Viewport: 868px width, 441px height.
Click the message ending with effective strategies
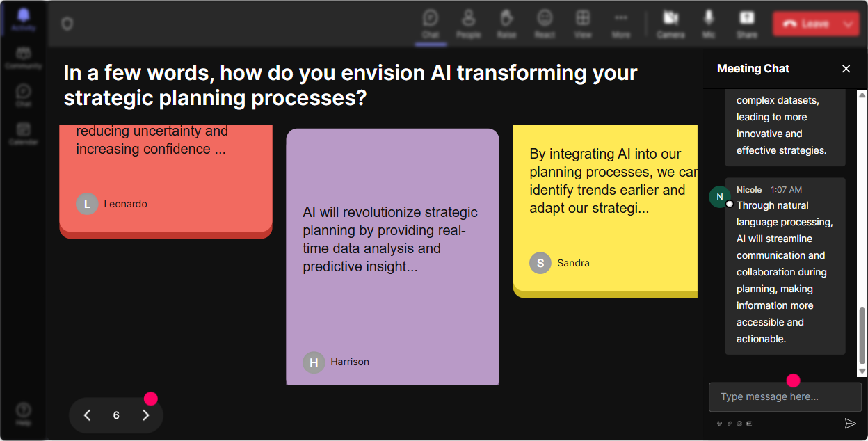[785, 128]
